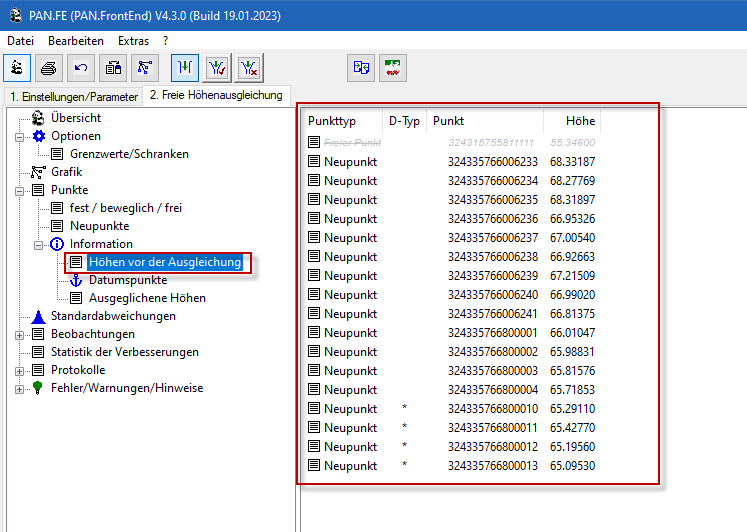Click the rightmost red-green toolbar icon
This screenshot has width=747, height=532.
coord(393,68)
